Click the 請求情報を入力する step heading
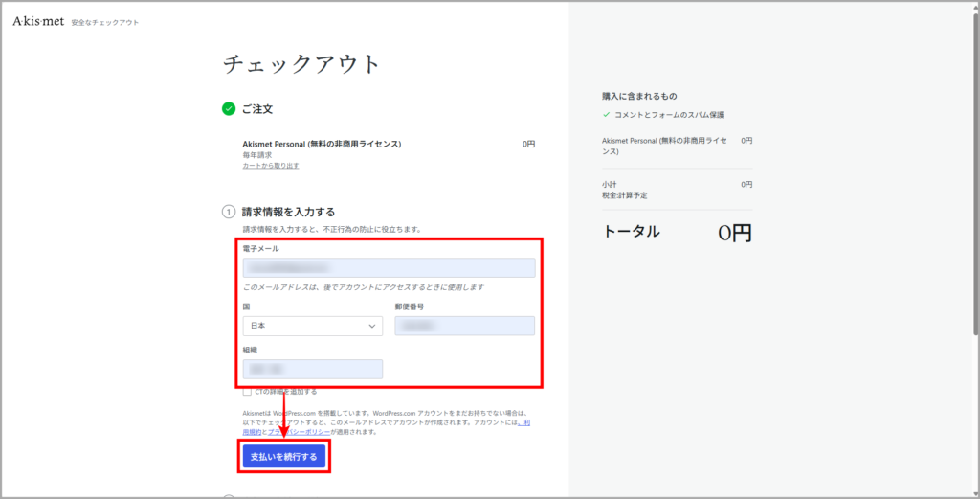980x499 pixels. (x=288, y=212)
